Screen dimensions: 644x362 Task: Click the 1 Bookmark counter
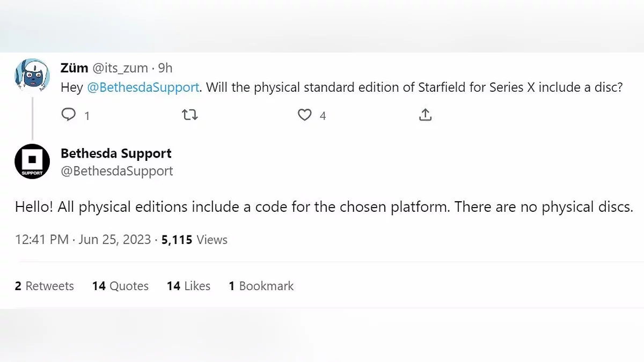click(x=261, y=286)
